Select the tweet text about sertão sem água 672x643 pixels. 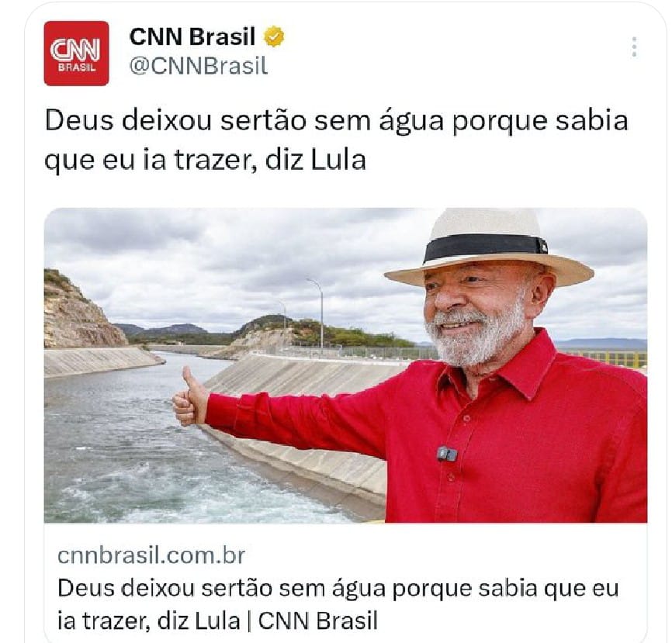point(337,140)
